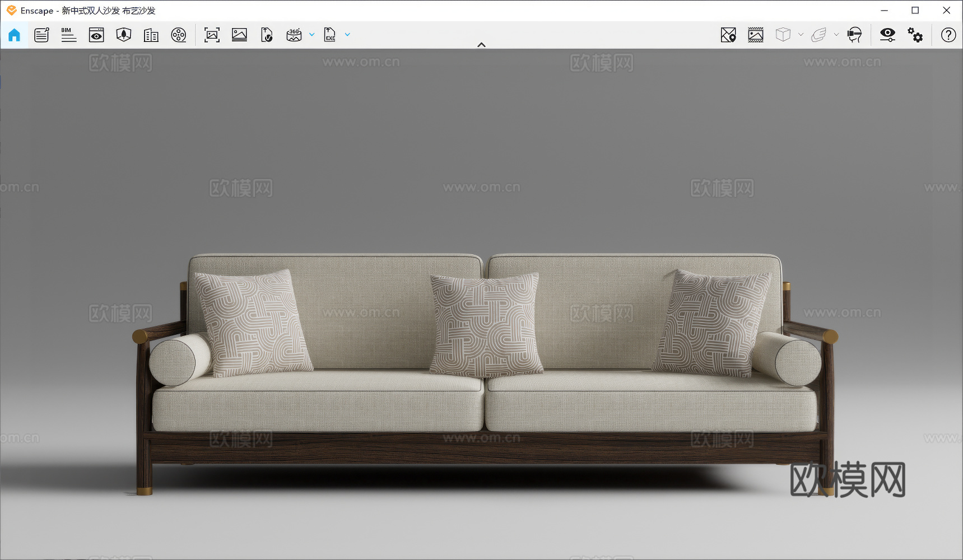Click the Home button in Enscape toolbar
This screenshot has width=963, height=560.
(x=14, y=35)
